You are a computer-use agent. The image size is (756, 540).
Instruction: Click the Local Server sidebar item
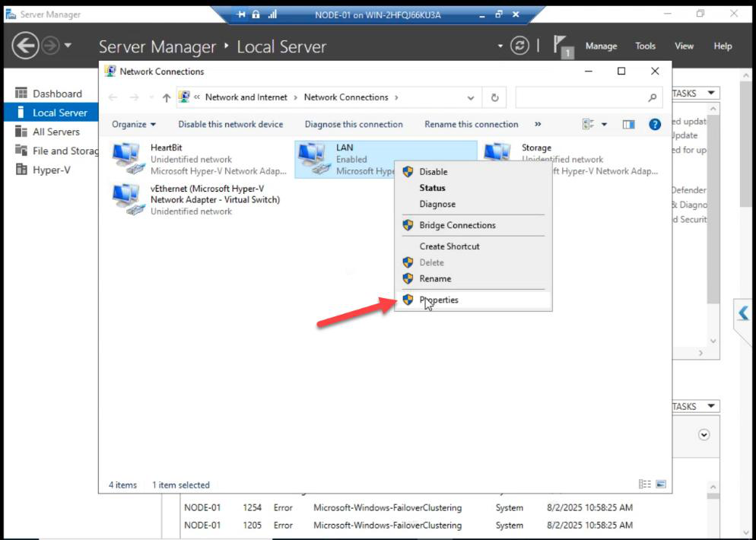coord(51,113)
